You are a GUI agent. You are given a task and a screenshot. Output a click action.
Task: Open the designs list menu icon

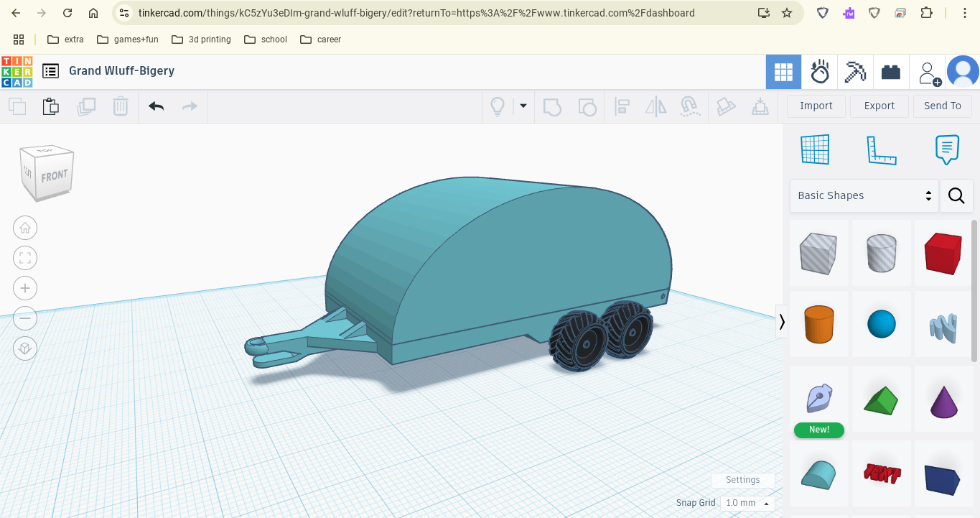tap(50, 71)
